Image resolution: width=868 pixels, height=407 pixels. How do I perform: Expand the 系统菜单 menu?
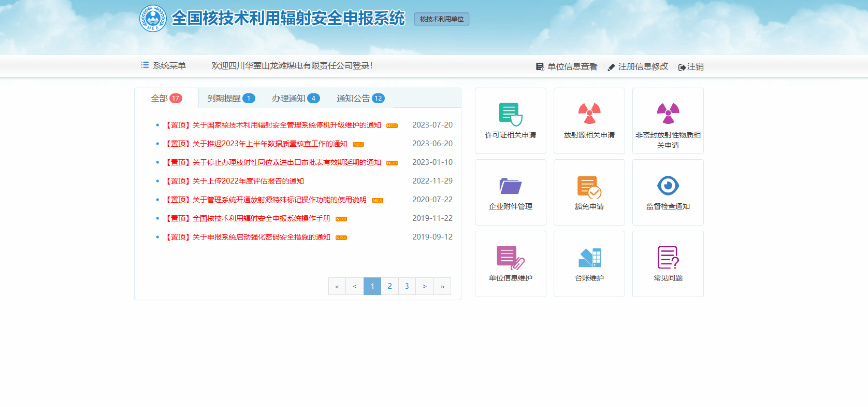[164, 65]
